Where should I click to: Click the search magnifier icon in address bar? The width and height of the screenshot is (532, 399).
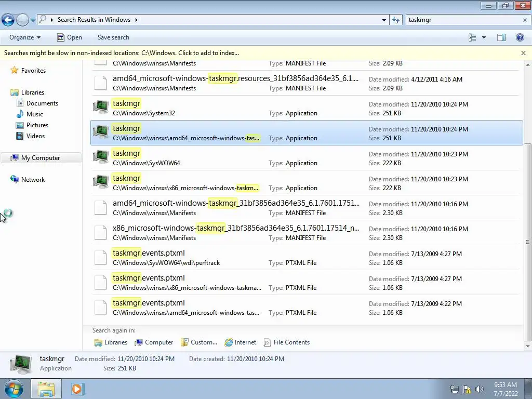(43, 19)
